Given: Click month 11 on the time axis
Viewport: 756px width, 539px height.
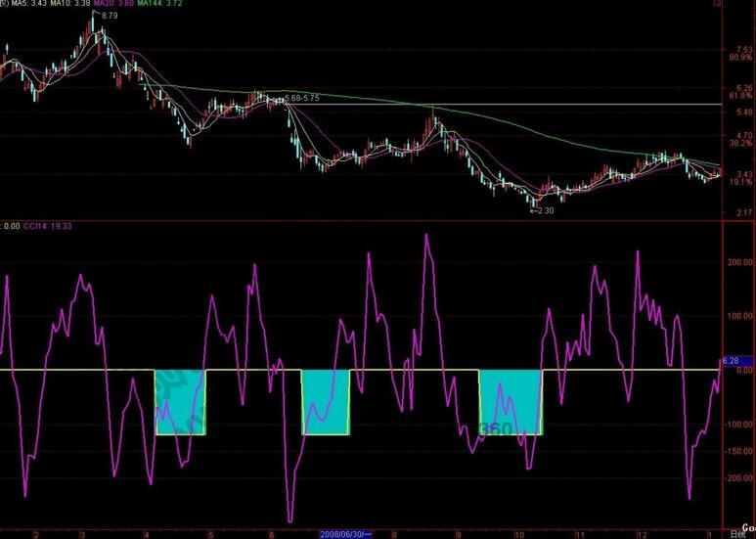Looking at the screenshot, I should point(579,534).
